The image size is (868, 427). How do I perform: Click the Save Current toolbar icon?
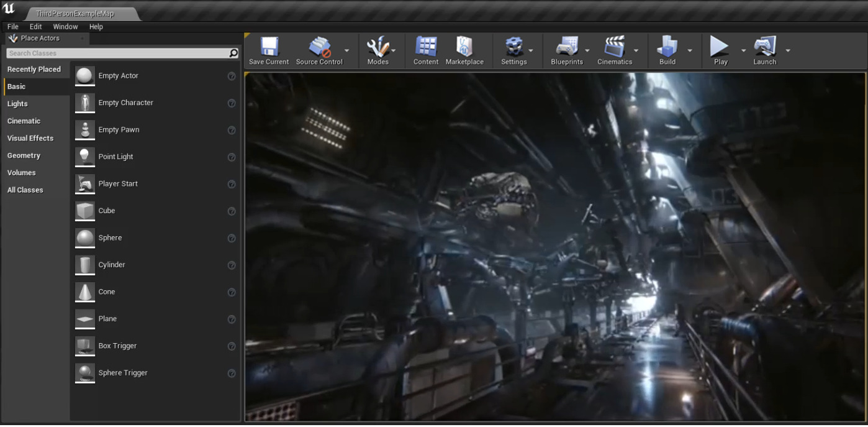pyautogui.click(x=269, y=47)
